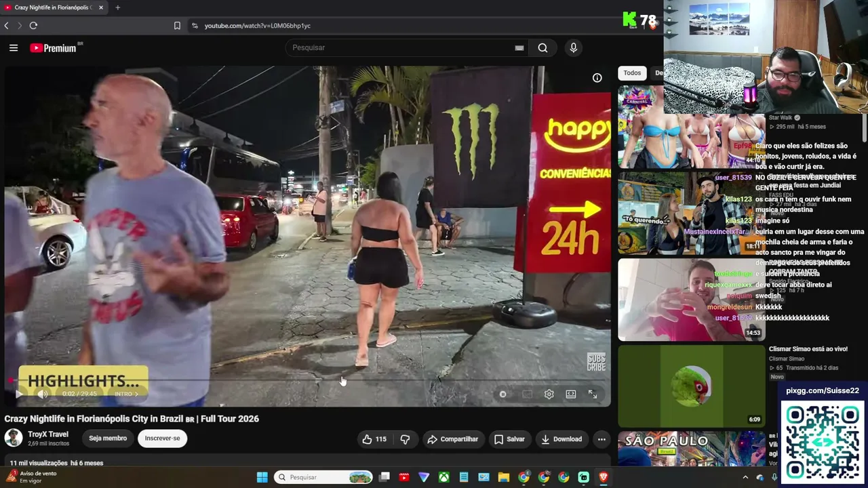The image size is (868, 488).
Task: Bookmark this page using the bookmark icon
Action: 177,26
